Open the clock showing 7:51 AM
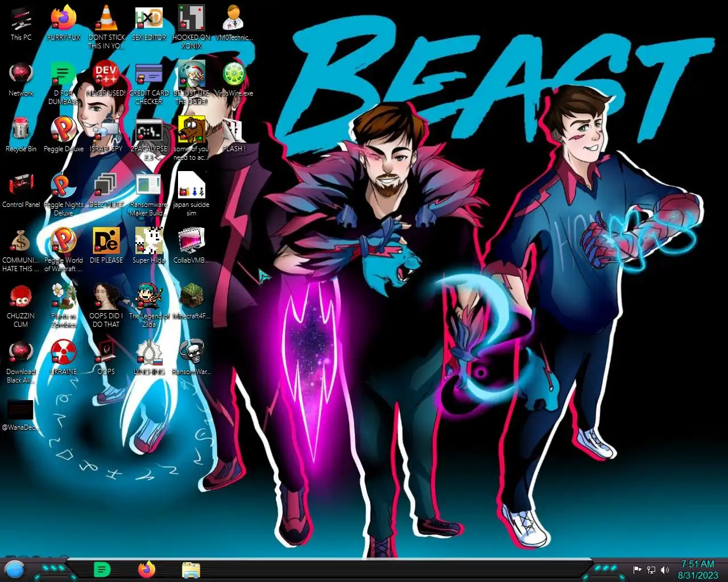The width and height of the screenshot is (728, 582). click(698, 569)
